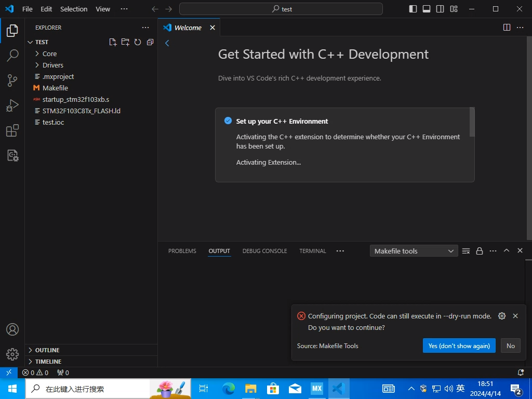The height and width of the screenshot is (399, 532).
Task: Click the New File icon in Explorer
Action: point(113,42)
